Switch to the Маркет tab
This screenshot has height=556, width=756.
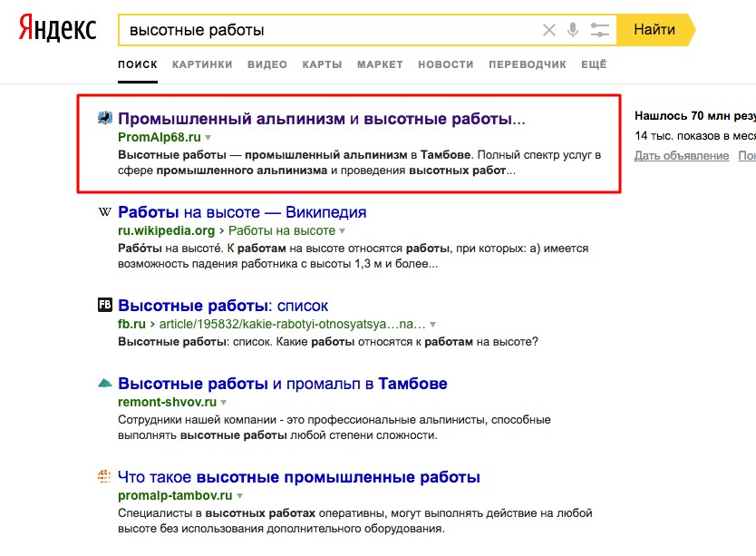[x=380, y=64]
